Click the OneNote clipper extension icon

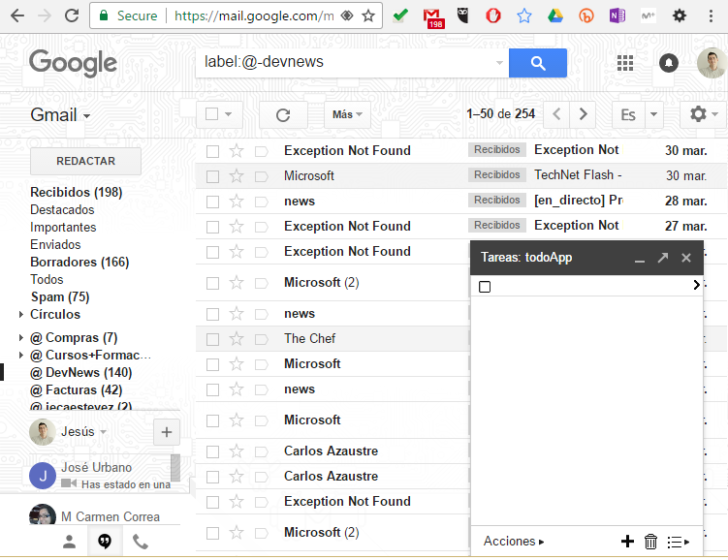coord(617,16)
